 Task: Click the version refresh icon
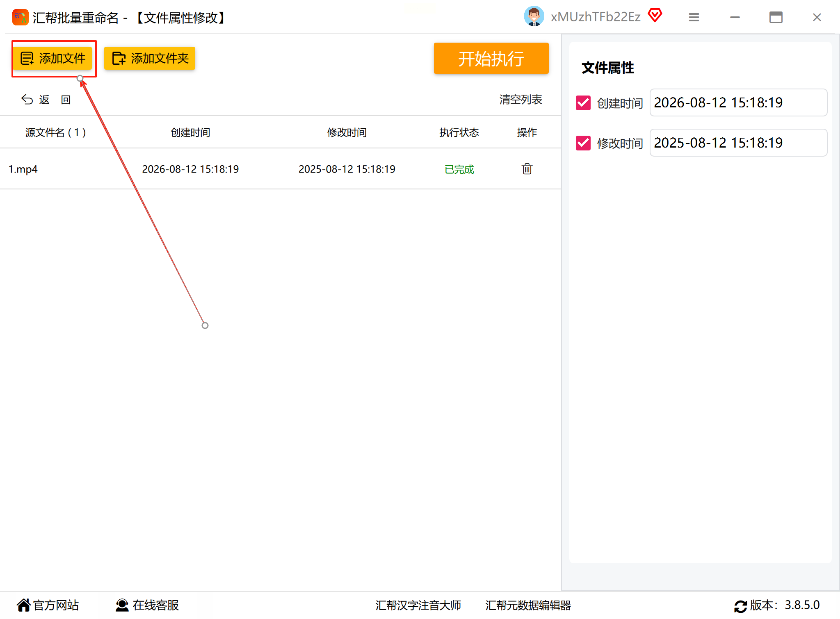pyautogui.click(x=740, y=606)
